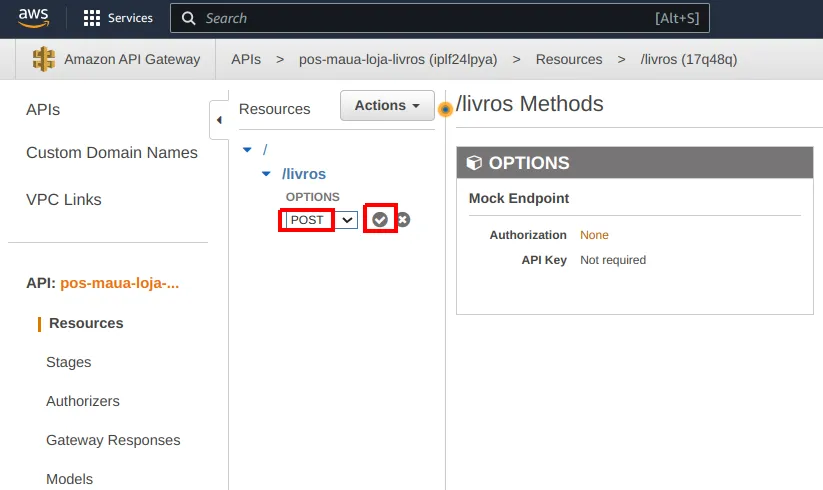Select the root / resource
This screenshot has width=823, height=490.
point(265,150)
